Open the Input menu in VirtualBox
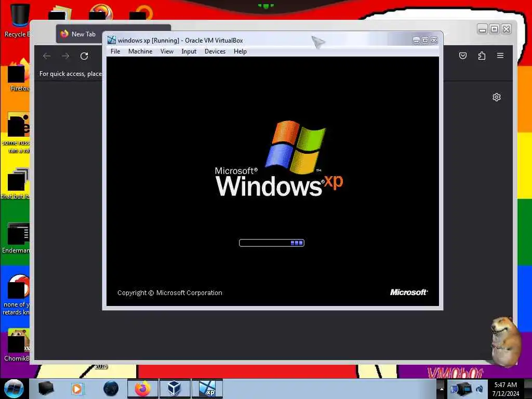Screen dimensions: 532x399 [189, 51]
